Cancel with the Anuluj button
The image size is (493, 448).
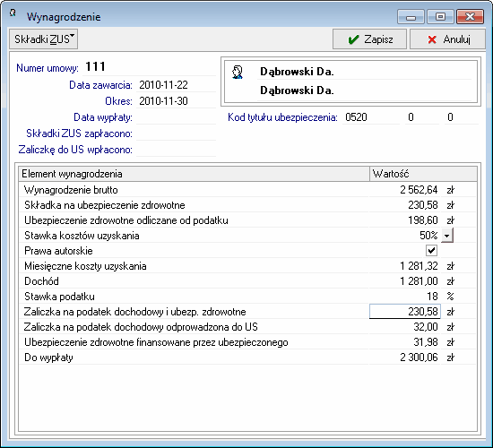pyautogui.click(x=447, y=39)
